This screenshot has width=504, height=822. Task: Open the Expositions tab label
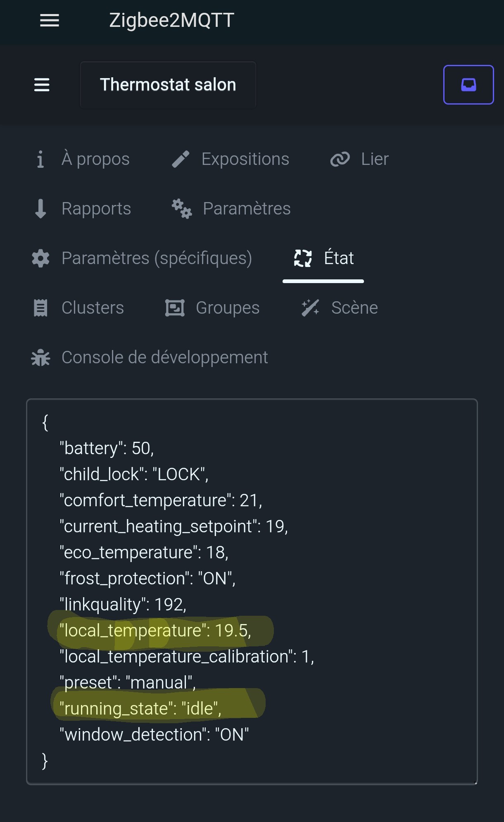245,159
